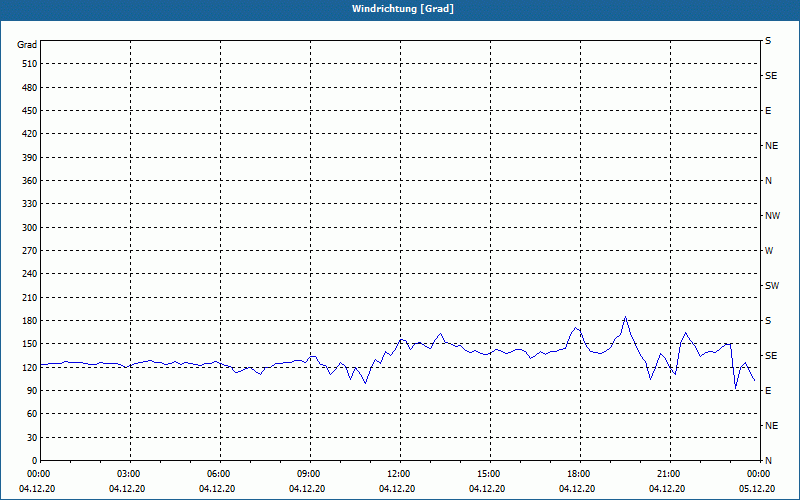Select the 06:00 time label
The image size is (800, 500).
click(220, 474)
